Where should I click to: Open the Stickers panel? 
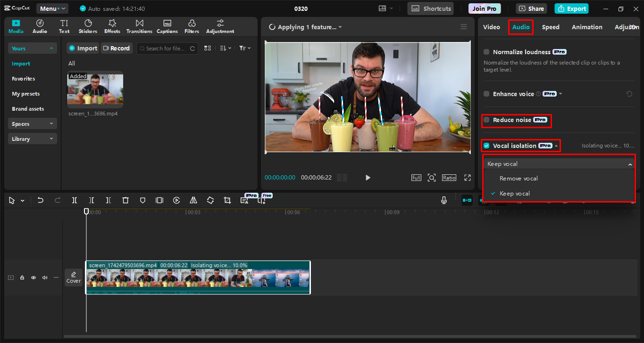tap(88, 26)
